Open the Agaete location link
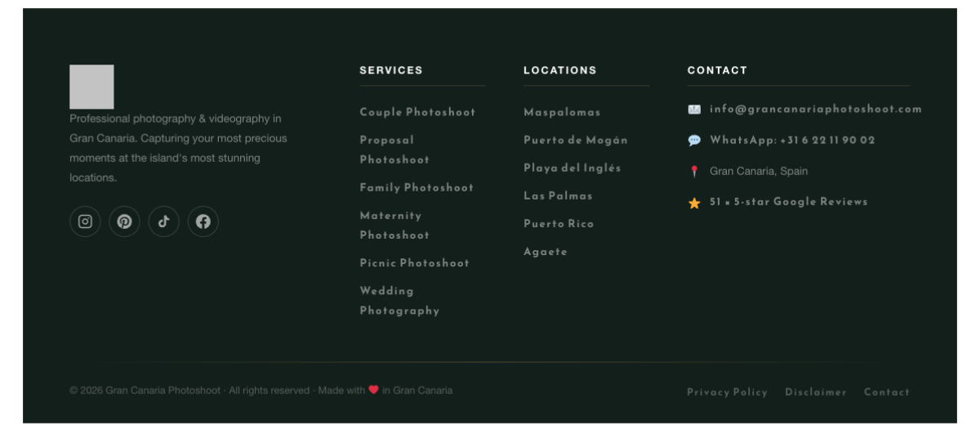 (x=546, y=252)
